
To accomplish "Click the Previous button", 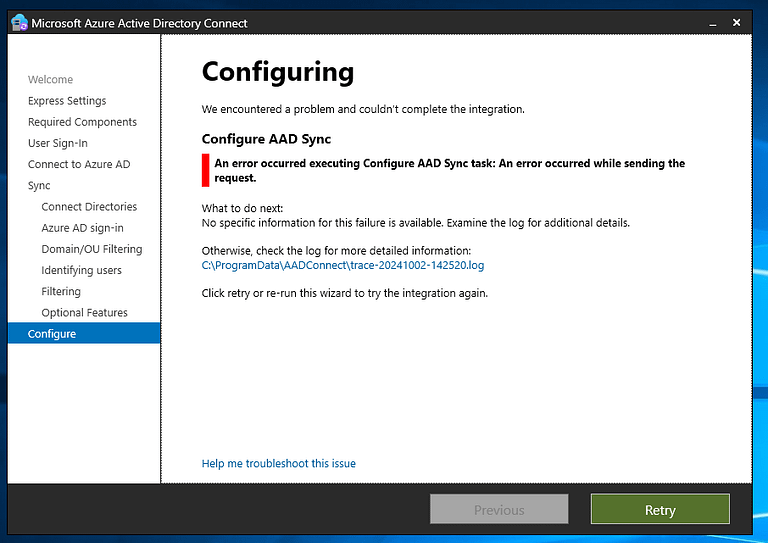I will coord(499,510).
